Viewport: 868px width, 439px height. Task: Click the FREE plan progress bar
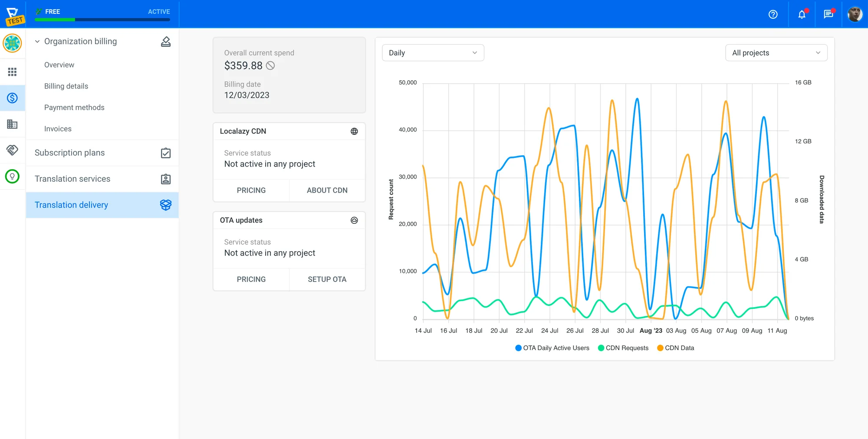click(102, 20)
